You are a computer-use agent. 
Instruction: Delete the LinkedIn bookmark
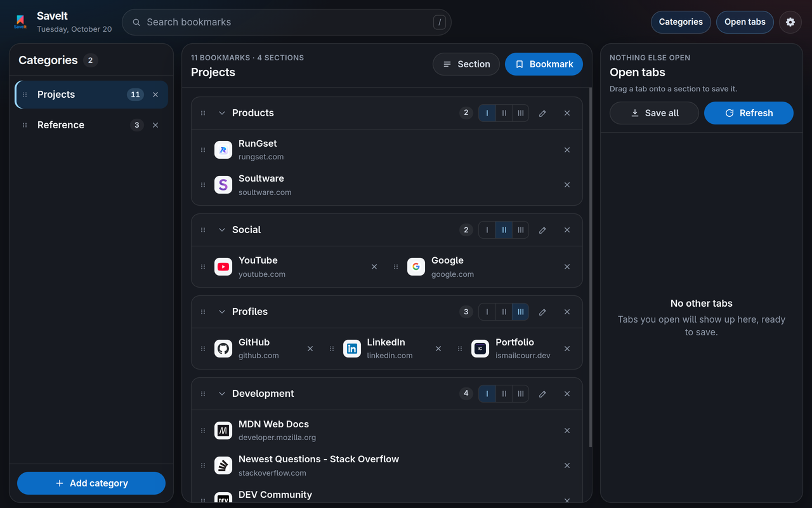[438, 349]
